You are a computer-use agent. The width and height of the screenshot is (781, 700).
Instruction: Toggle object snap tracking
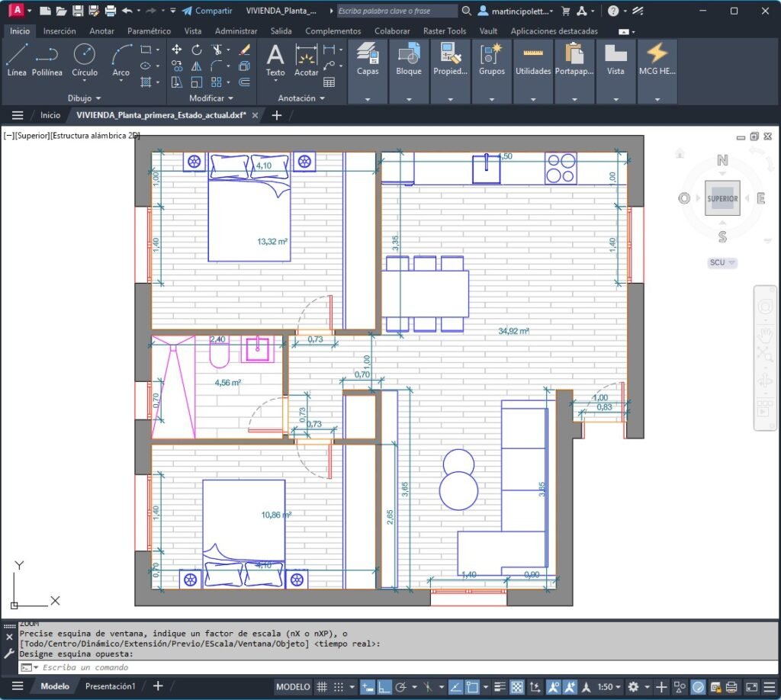click(456, 687)
